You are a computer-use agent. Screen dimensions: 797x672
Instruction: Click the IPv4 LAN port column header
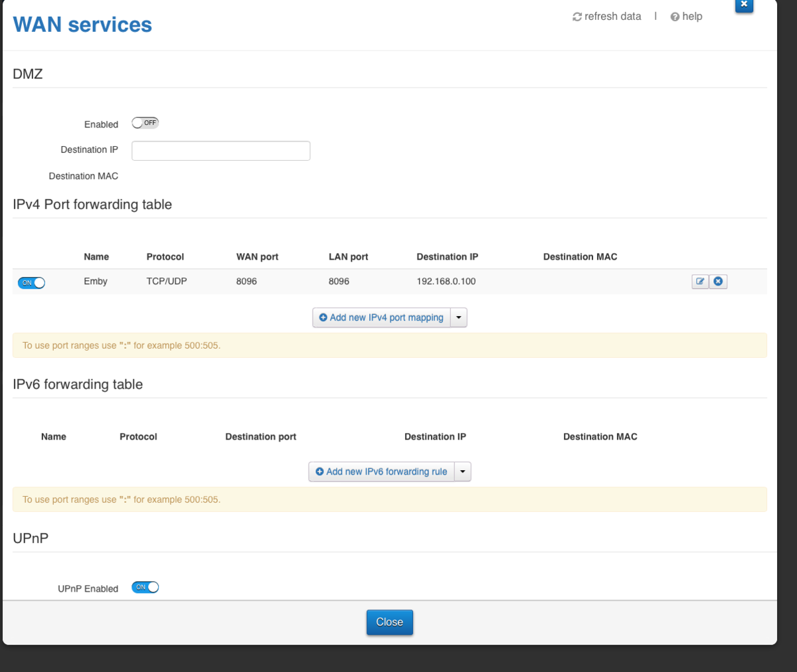coord(348,257)
